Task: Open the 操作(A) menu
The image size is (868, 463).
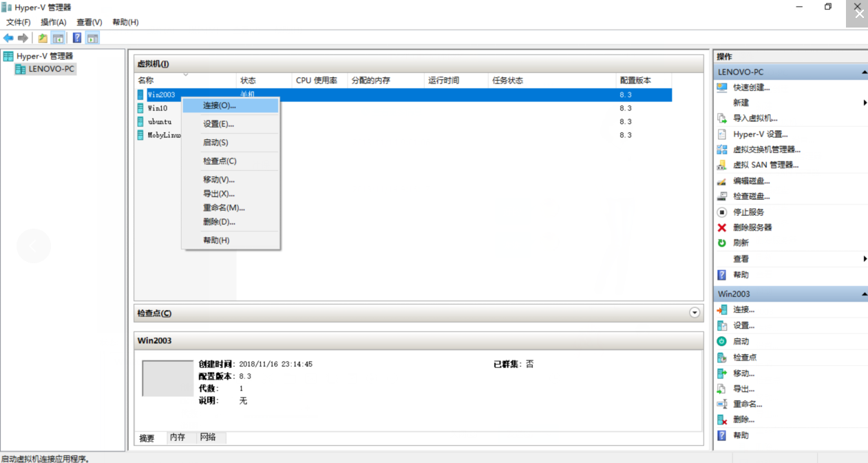Action: click(54, 22)
